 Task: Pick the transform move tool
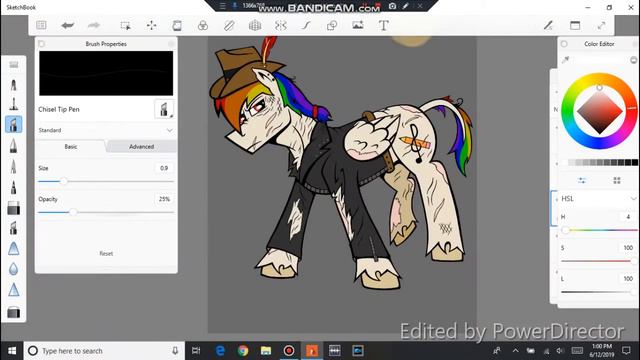pyautogui.click(x=151, y=25)
